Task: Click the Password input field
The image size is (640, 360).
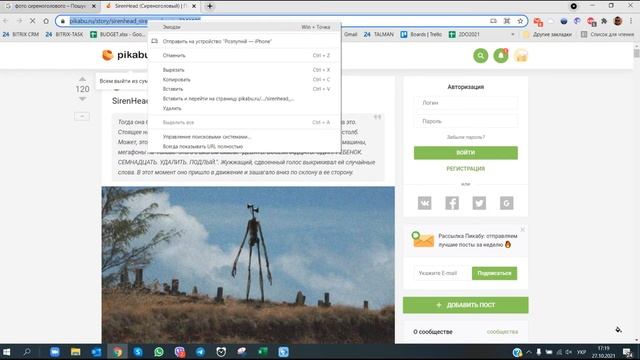Action: 466,121
